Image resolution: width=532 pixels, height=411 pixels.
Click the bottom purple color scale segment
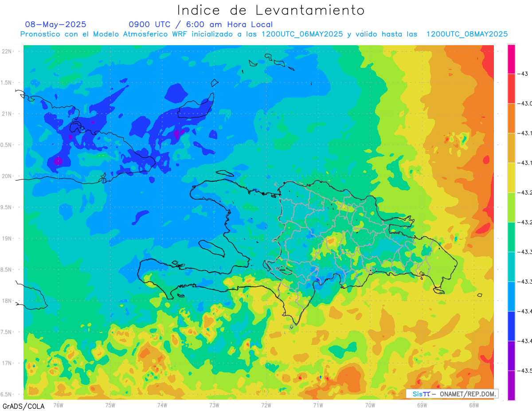click(x=511, y=385)
